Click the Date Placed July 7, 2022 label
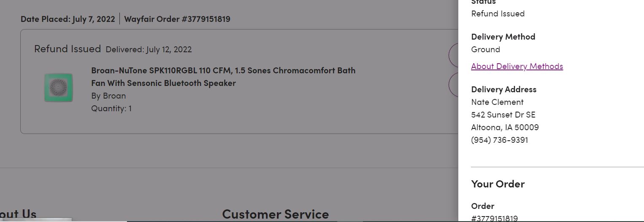This screenshot has height=222, width=644. point(68,19)
